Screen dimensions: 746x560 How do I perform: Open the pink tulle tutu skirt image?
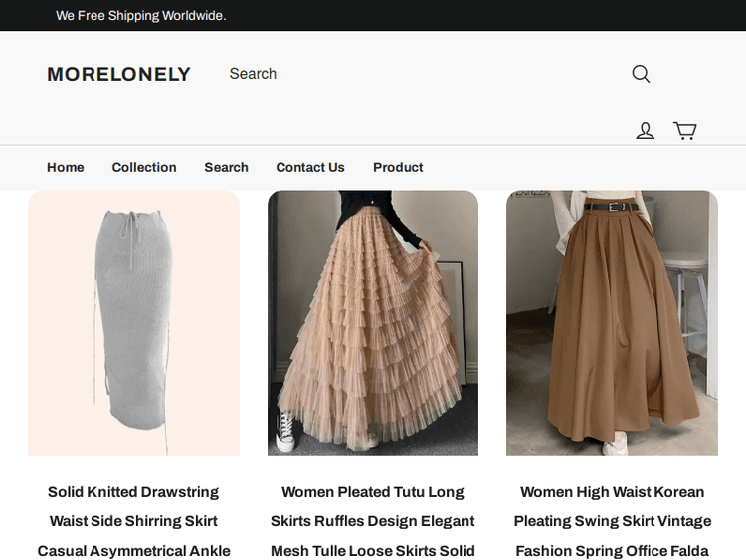[x=373, y=322]
